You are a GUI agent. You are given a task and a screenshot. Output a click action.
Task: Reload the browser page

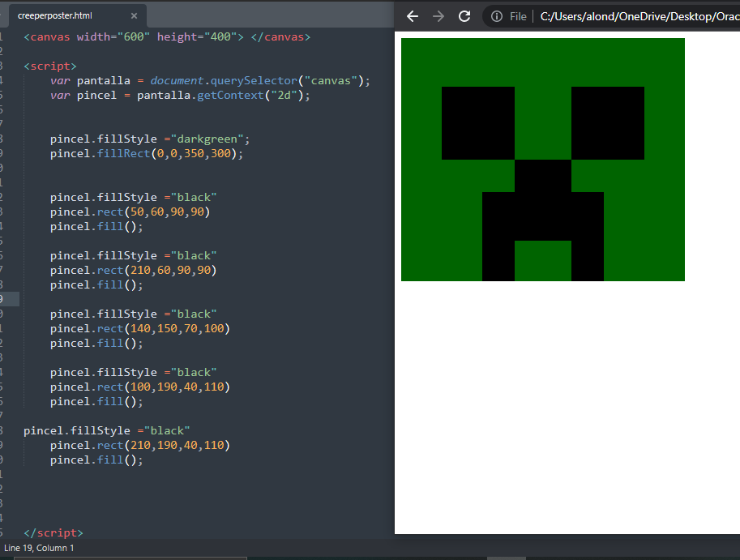click(x=464, y=16)
